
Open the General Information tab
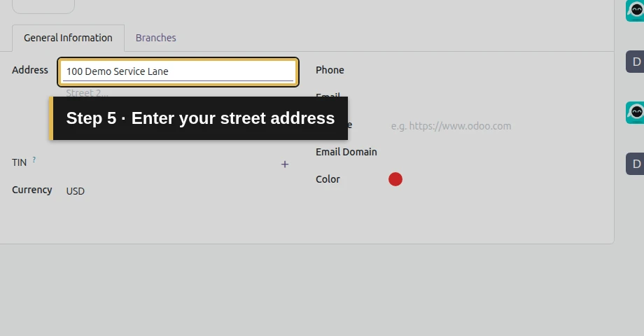tap(68, 38)
